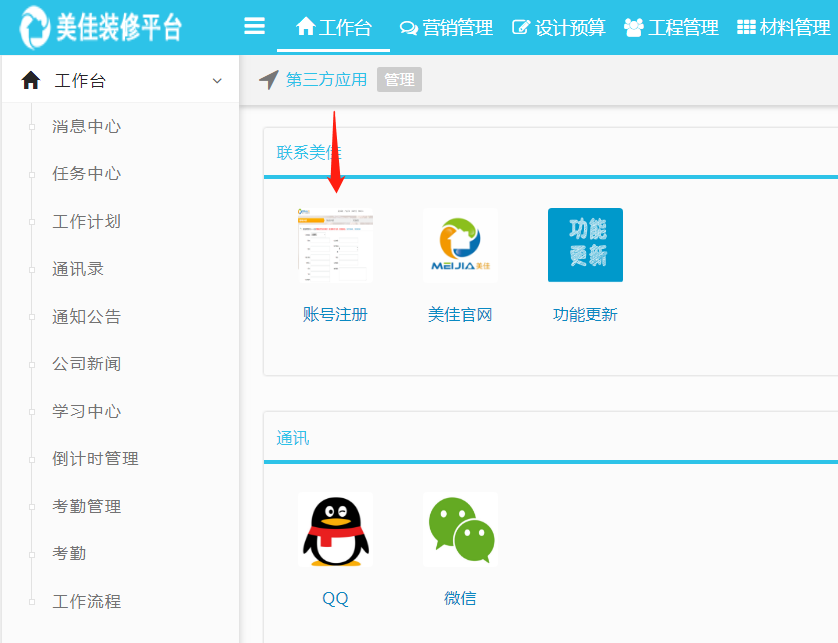This screenshot has width=838, height=643.
Task: Open the 工程管理 section
Action: (x=672, y=27)
